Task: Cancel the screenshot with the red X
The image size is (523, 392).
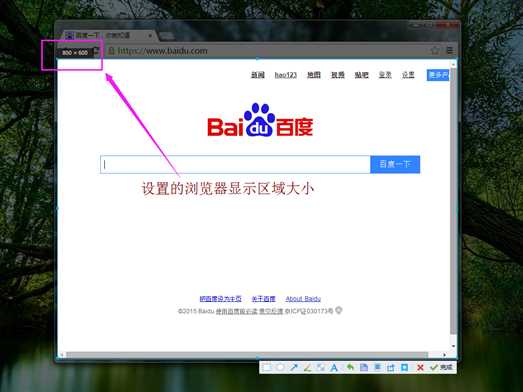Action: [420, 367]
